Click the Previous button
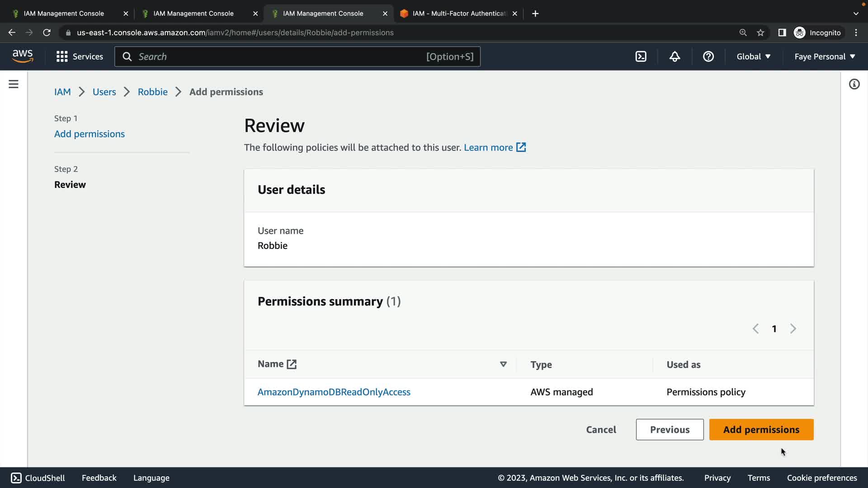This screenshot has width=868, height=488. coord(670,429)
